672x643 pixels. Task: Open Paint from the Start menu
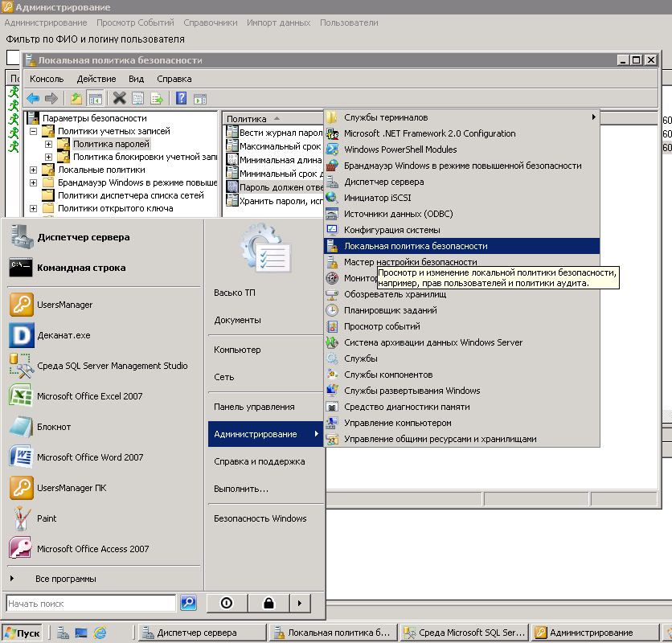click(47, 518)
